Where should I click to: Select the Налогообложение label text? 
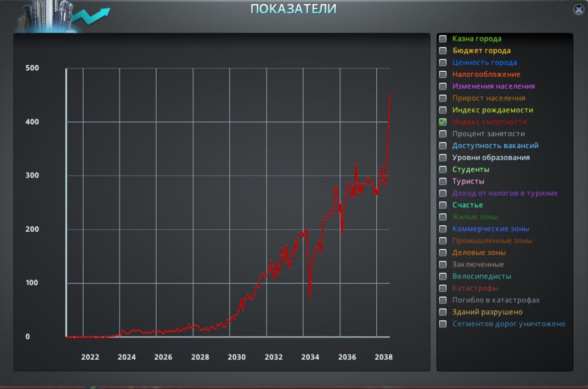(x=486, y=74)
